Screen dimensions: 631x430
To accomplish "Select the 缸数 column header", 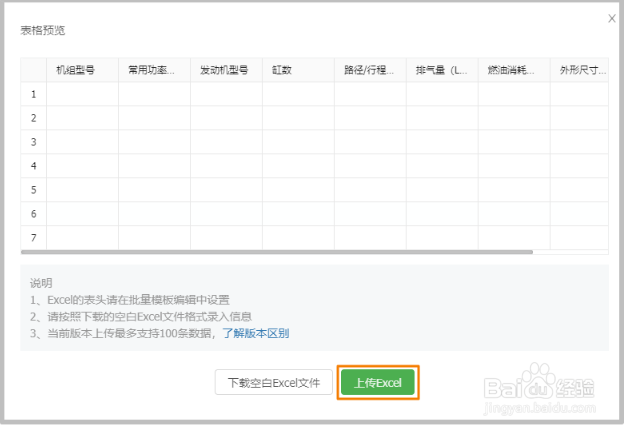I will [299, 70].
